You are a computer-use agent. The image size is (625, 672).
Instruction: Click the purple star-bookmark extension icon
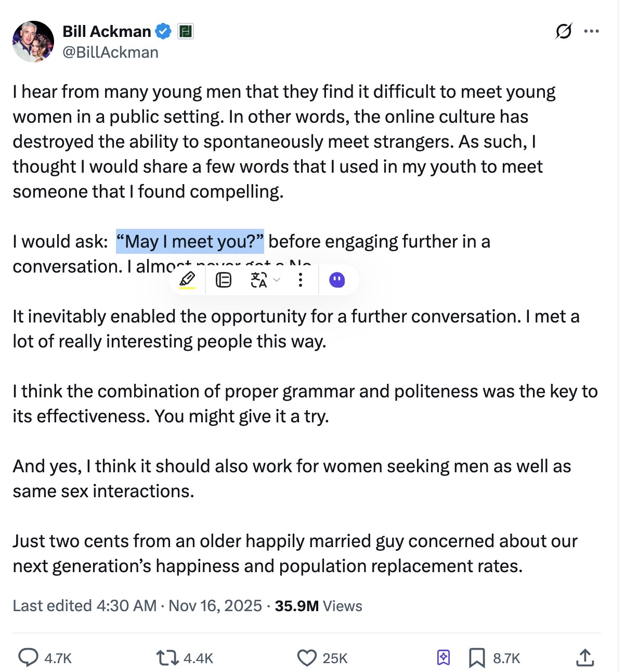click(443, 657)
